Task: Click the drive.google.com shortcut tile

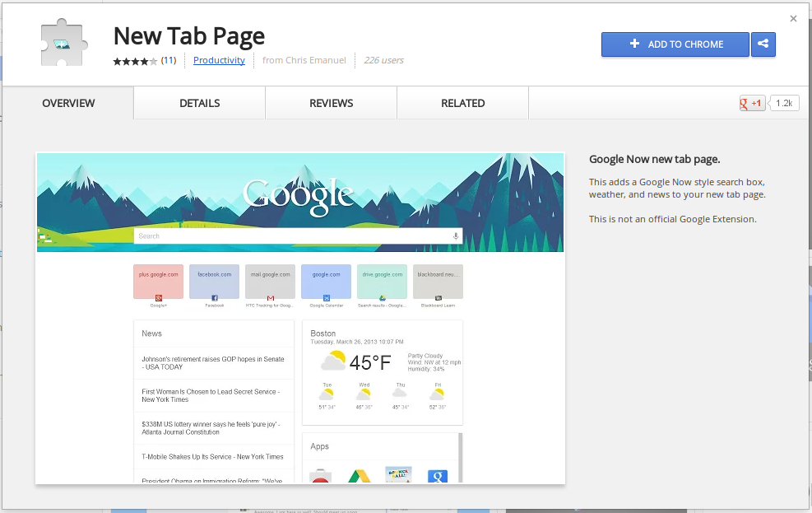Action: pos(383,282)
